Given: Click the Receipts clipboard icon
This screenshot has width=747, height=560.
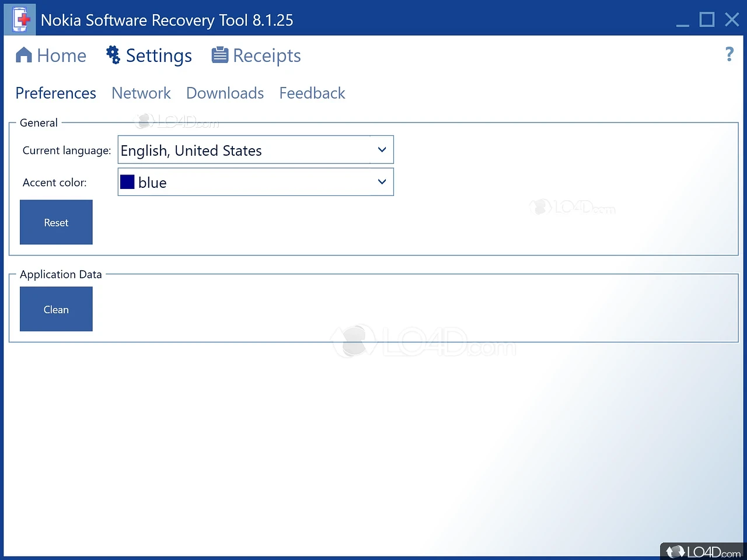Looking at the screenshot, I should pos(219,55).
